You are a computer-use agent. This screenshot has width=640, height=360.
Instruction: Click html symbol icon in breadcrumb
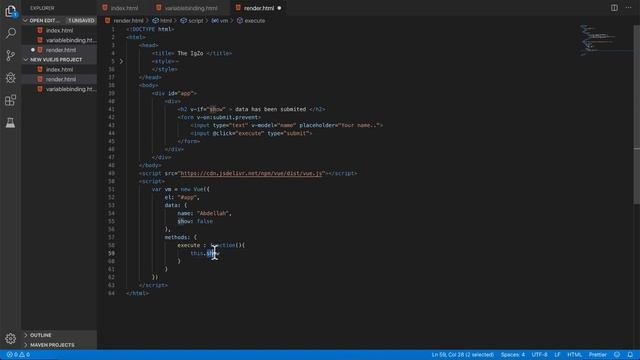click(156, 20)
